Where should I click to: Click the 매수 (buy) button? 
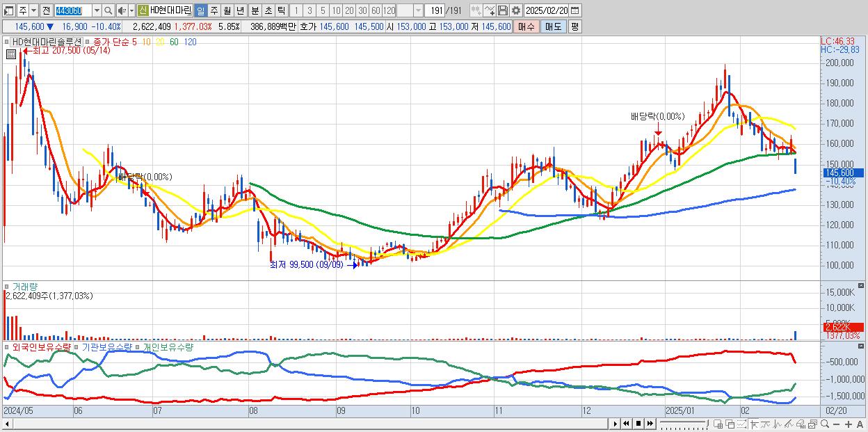[527, 26]
